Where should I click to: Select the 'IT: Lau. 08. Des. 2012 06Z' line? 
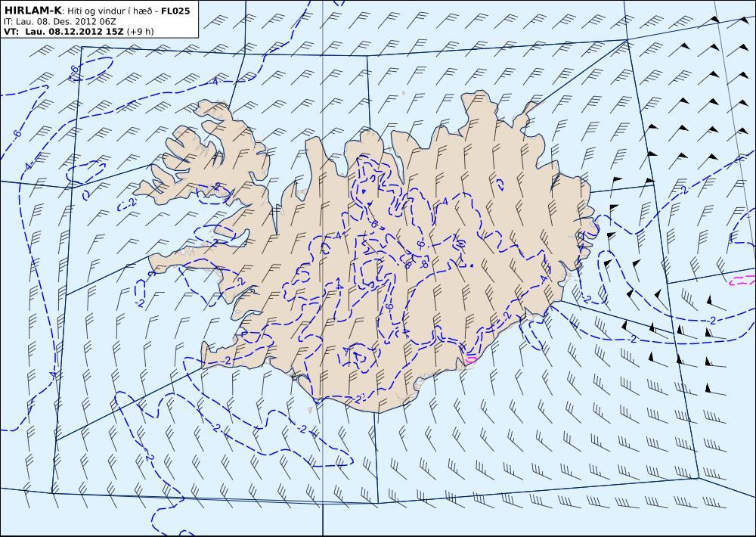point(60,22)
